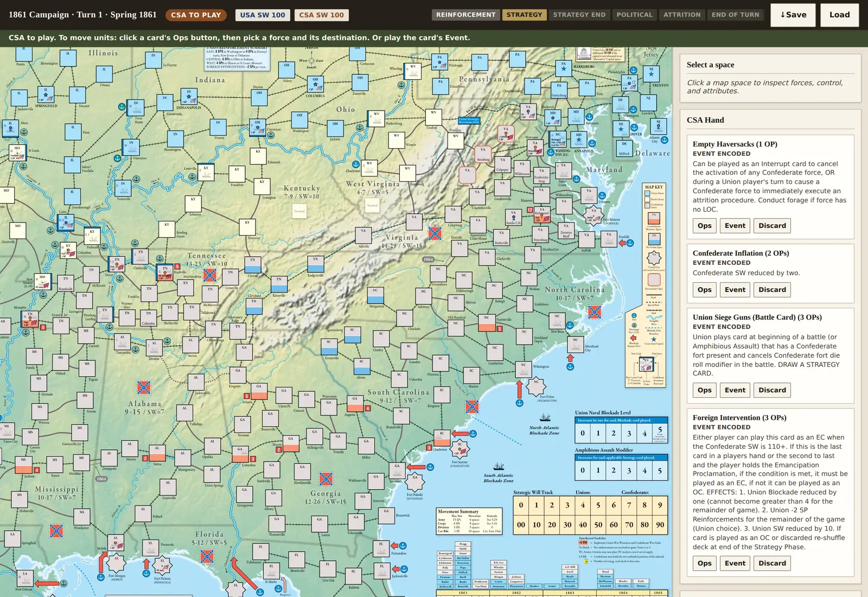868x597 pixels.
Task: Discard the Confederate Inflation card
Action: [772, 290]
